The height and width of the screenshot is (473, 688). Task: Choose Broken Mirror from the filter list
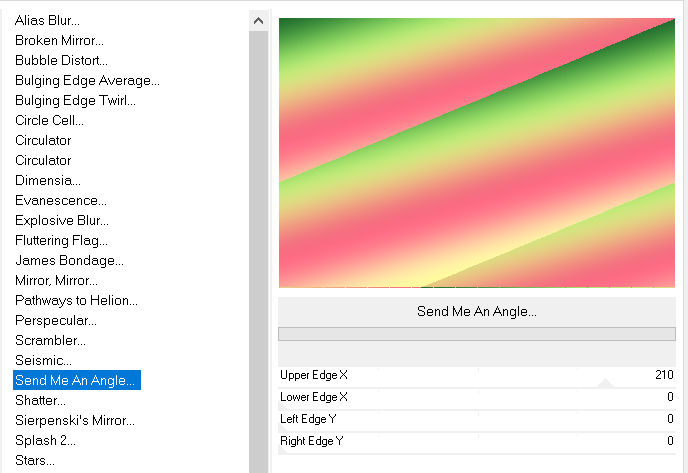pyautogui.click(x=59, y=40)
